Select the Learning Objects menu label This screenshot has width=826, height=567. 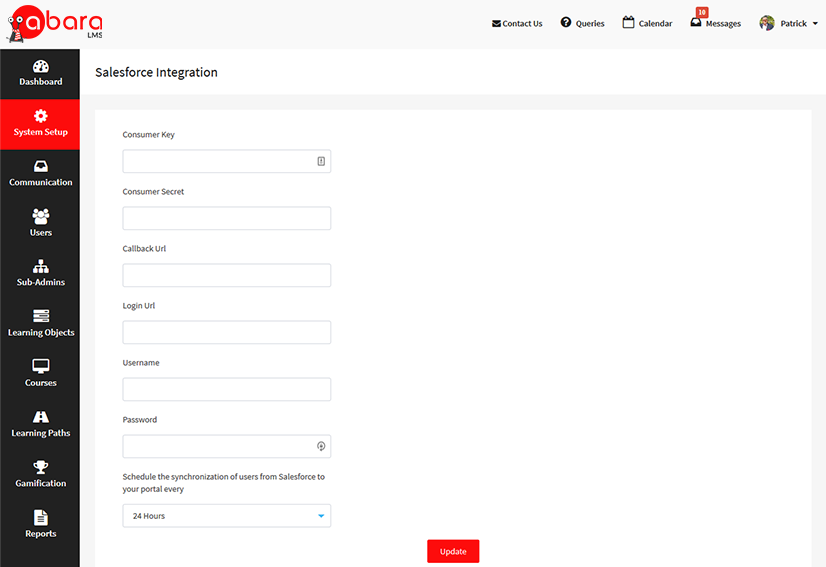[x=41, y=333]
